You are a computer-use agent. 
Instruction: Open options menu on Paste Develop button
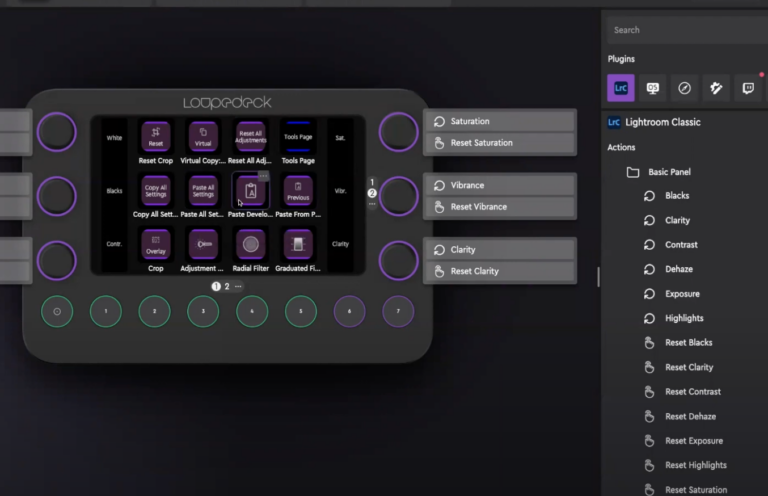[x=264, y=176]
